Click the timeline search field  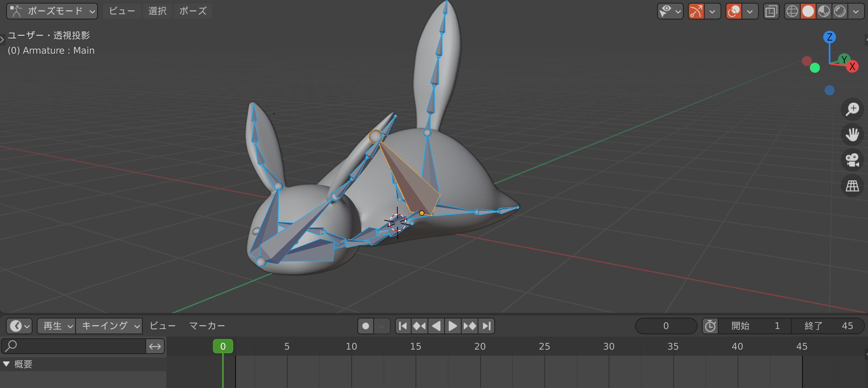coord(73,346)
